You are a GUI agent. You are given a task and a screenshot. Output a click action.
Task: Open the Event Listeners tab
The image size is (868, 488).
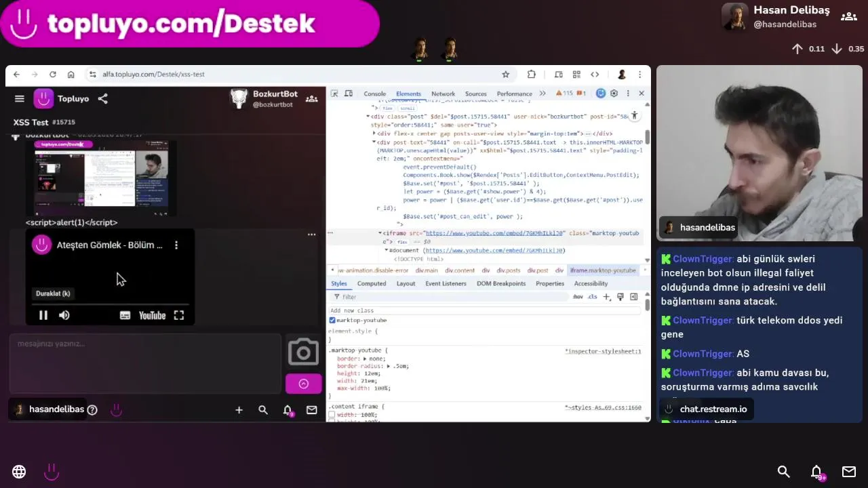point(446,284)
